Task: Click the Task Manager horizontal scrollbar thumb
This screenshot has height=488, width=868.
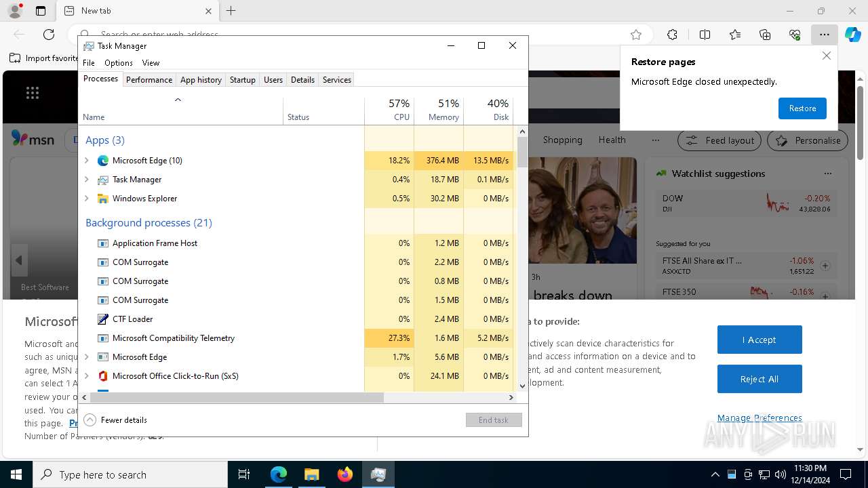Action: pyautogui.click(x=237, y=398)
